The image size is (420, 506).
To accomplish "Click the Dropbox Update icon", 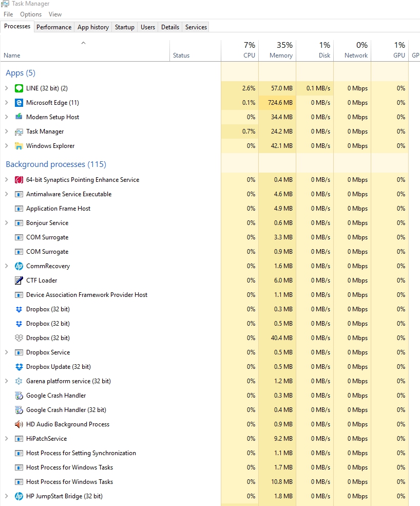I will coord(19,367).
